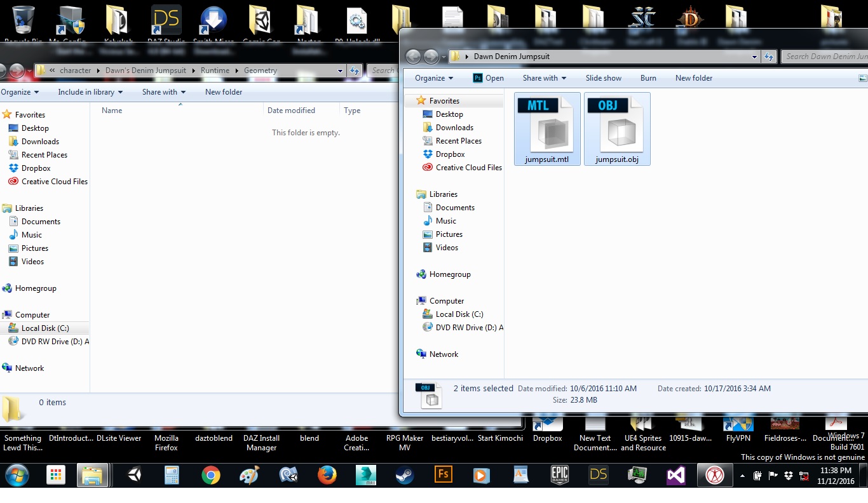The height and width of the screenshot is (503, 868).
Task: Select Local Disk (C:) in left window
Action: point(45,328)
